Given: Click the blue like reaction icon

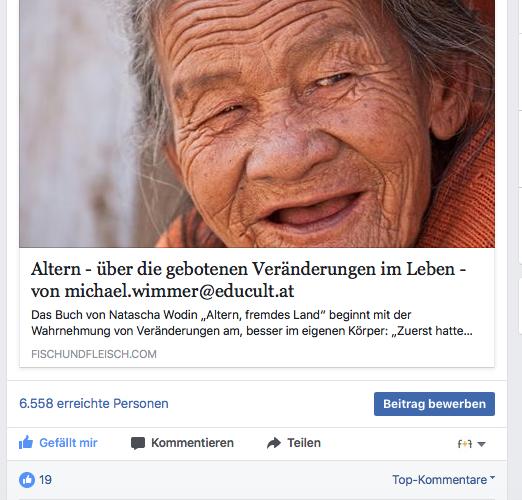Looking at the screenshot, I should pos(27,480).
